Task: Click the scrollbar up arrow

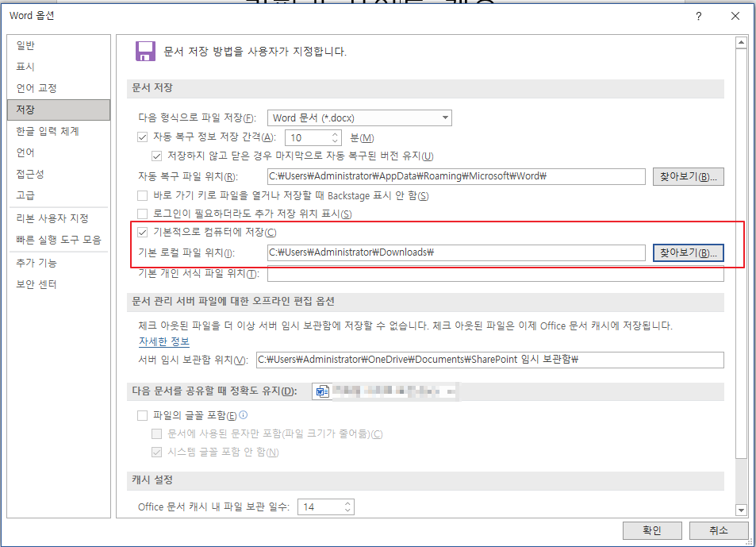Action: point(741,43)
